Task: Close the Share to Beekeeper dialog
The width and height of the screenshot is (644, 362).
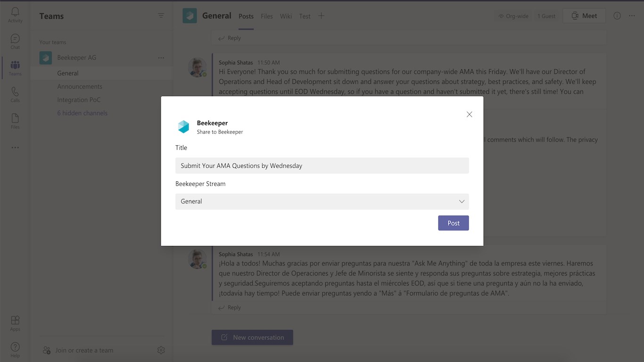Action: pyautogui.click(x=469, y=114)
